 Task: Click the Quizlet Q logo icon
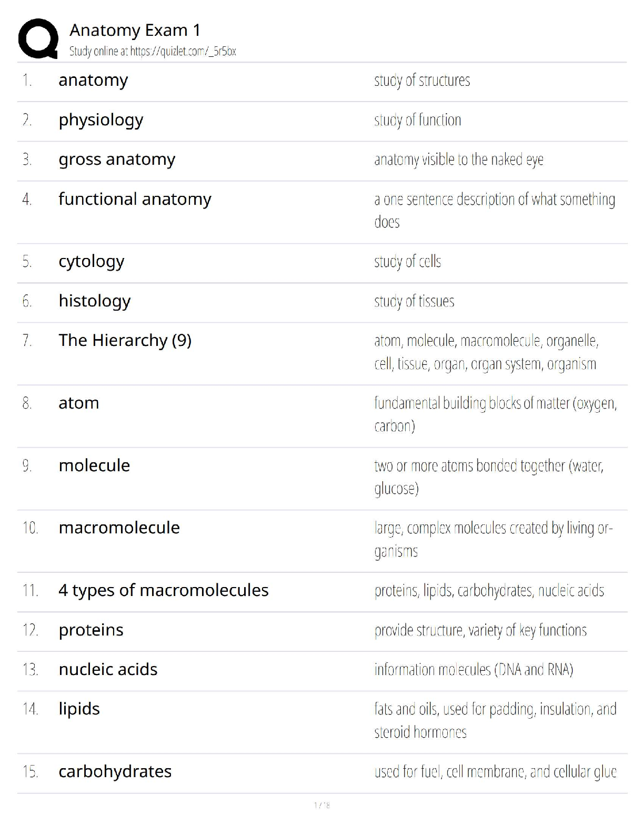(x=38, y=38)
